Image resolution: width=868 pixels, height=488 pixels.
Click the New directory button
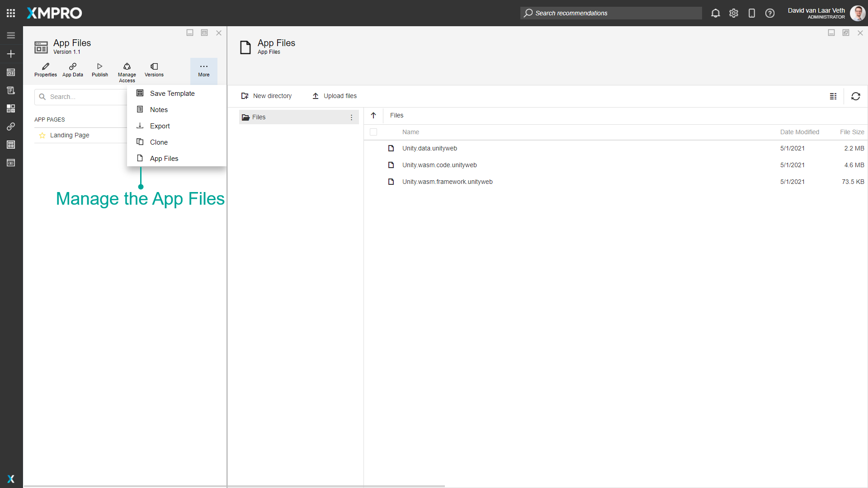click(x=267, y=96)
